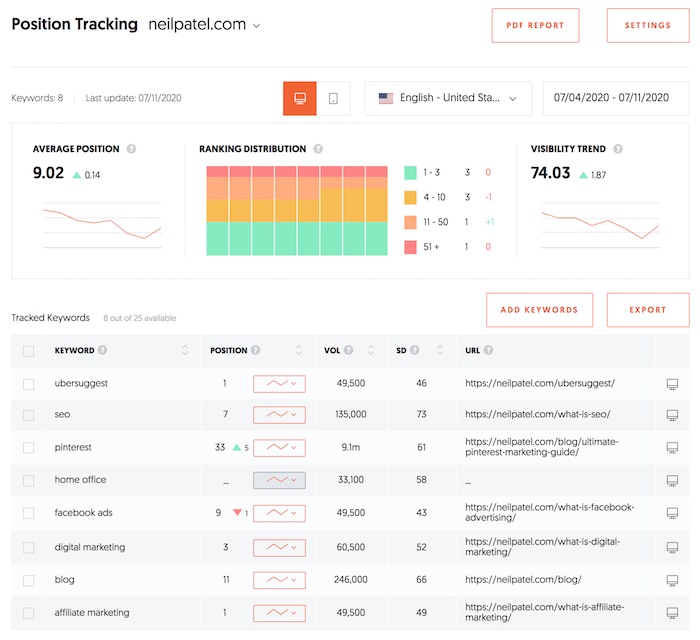Switch to desktop device view
Screen dimensions: 700x640
click(300, 98)
